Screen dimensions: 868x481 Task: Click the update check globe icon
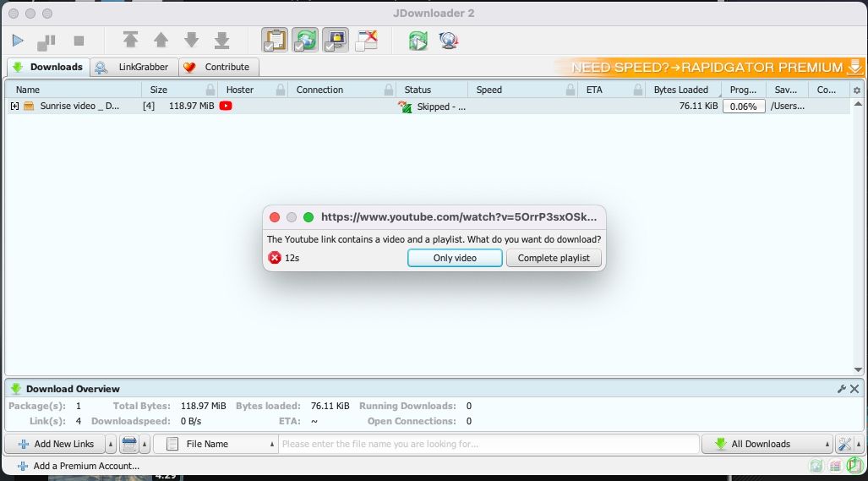(x=449, y=41)
